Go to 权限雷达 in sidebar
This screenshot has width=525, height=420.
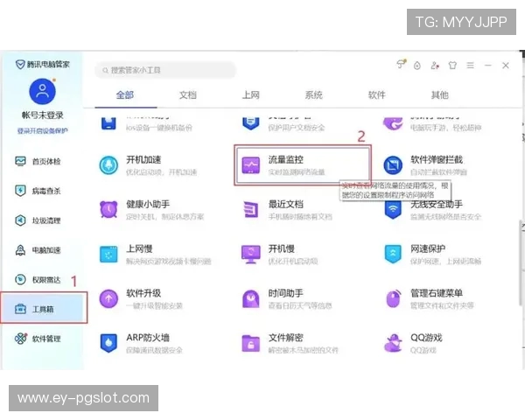[42, 279]
